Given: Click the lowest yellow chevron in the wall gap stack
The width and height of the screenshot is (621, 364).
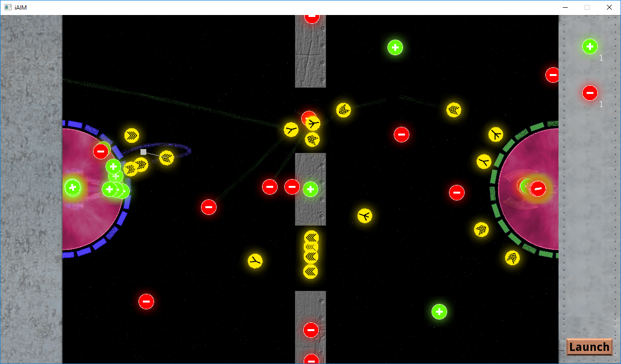Looking at the screenshot, I should pyautogui.click(x=310, y=272).
